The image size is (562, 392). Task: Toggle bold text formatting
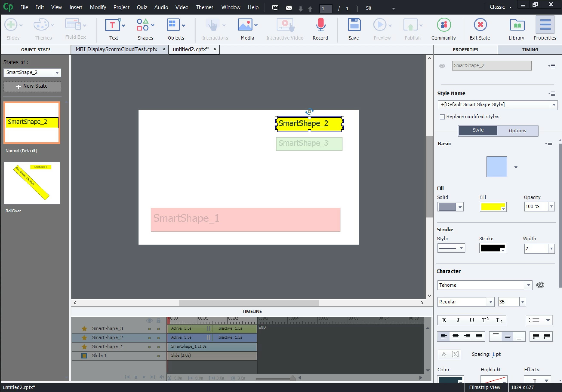pyautogui.click(x=444, y=320)
